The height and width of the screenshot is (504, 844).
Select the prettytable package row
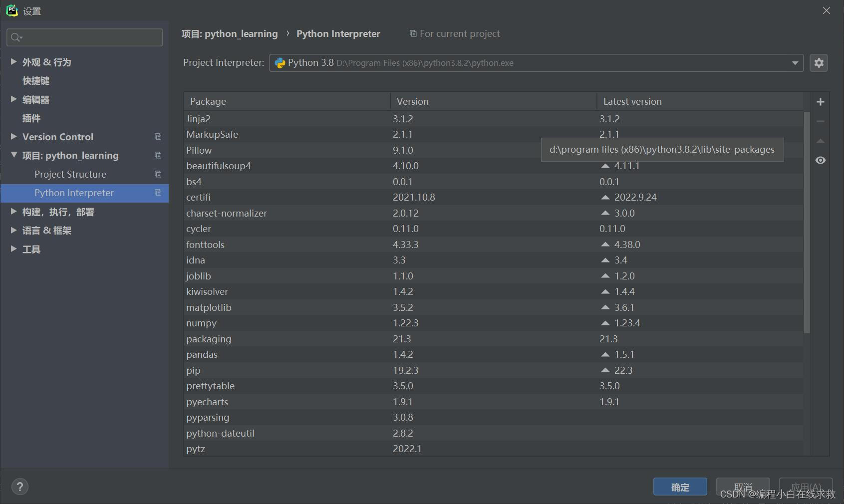pyautogui.click(x=493, y=386)
